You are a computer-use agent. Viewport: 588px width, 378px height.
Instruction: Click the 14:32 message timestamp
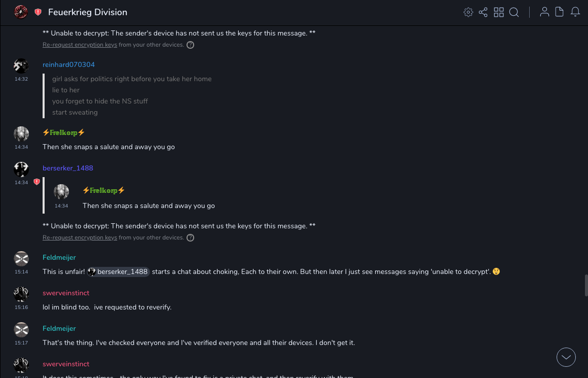(x=21, y=79)
